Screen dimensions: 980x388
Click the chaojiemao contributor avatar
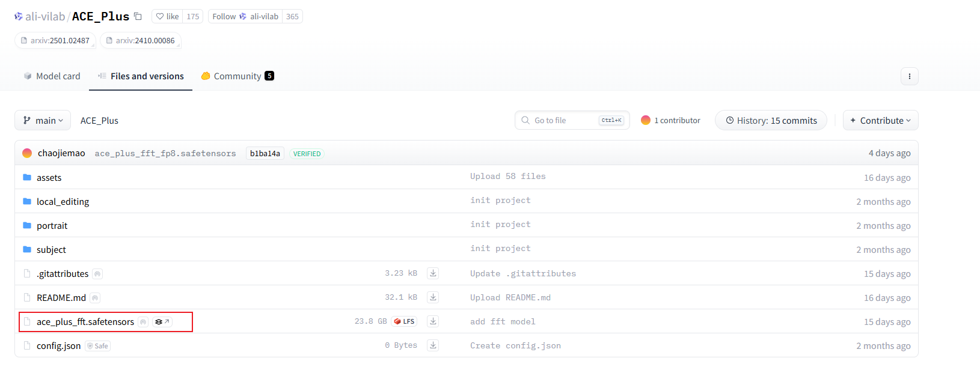point(27,153)
